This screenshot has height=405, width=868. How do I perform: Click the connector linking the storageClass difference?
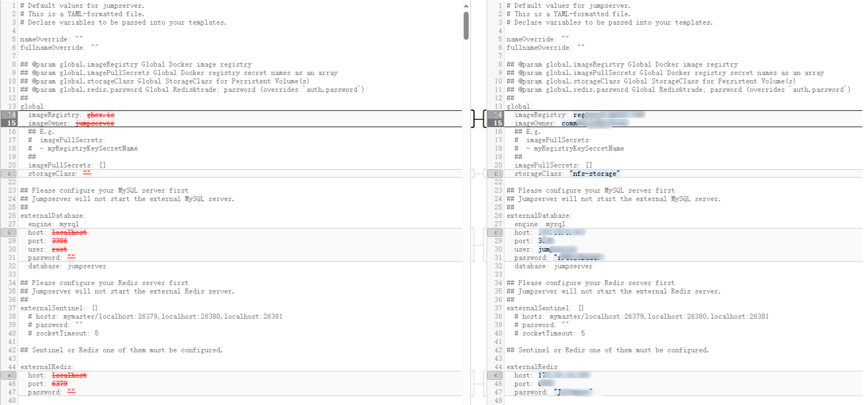point(478,174)
